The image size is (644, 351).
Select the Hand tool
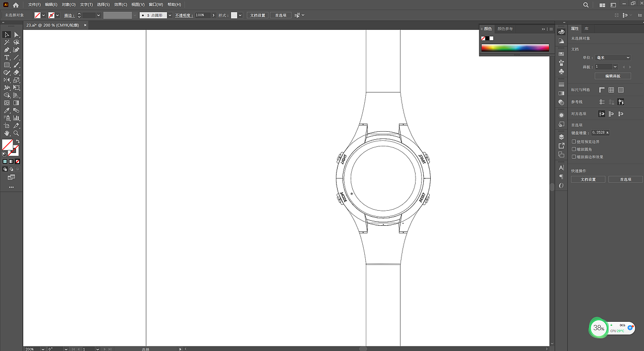pyautogui.click(x=7, y=133)
